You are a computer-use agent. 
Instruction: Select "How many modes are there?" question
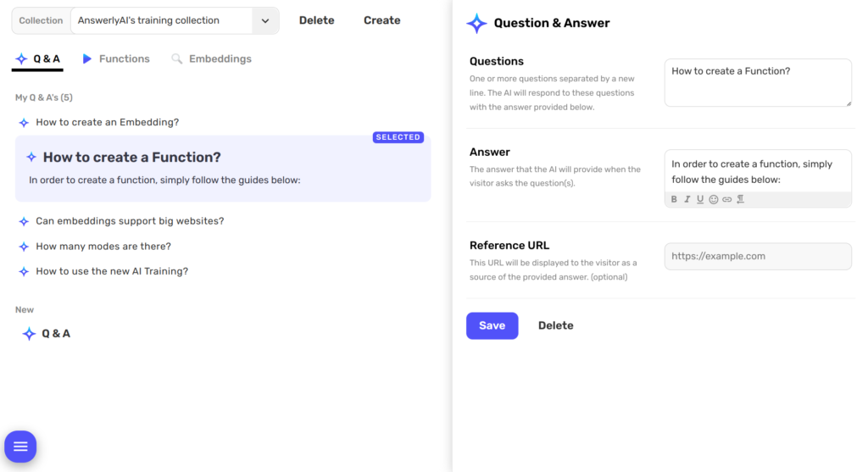pos(103,247)
